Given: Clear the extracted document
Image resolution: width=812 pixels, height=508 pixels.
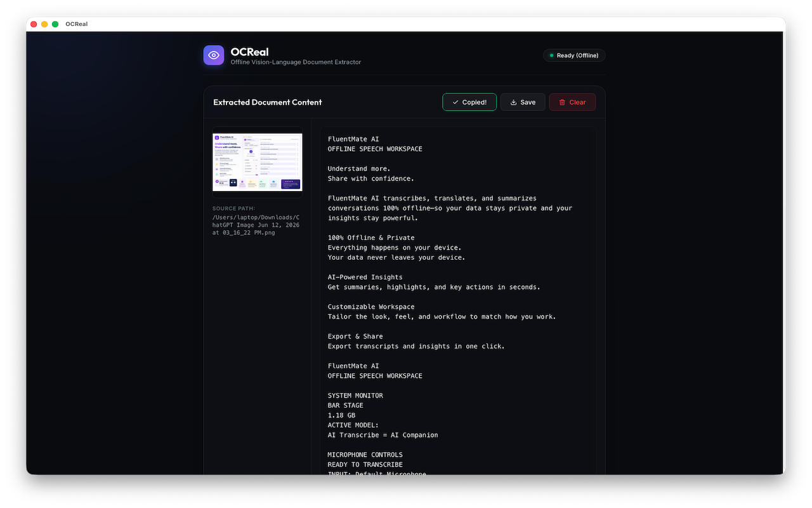Looking at the screenshot, I should 572,102.
